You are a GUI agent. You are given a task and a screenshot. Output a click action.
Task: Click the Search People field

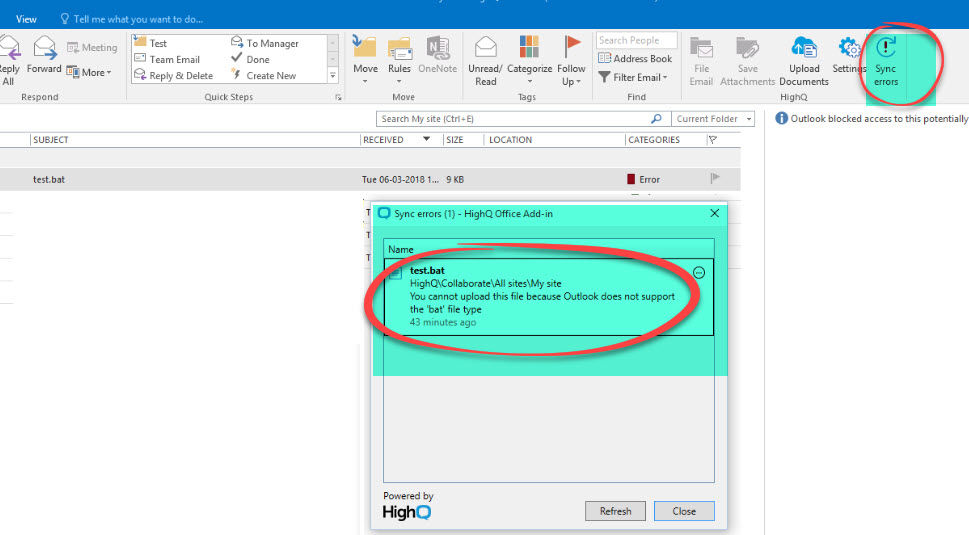pyautogui.click(x=637, y=40)
